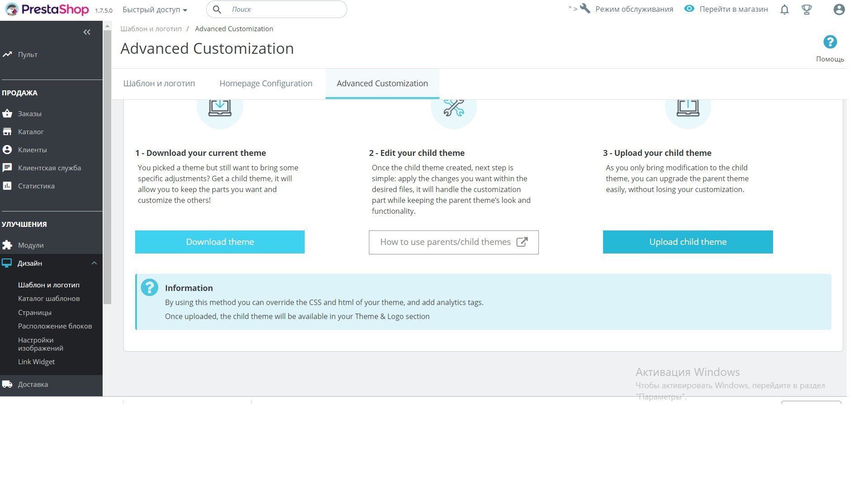The width and height of the screenshot is (868, 488).
Task: Open the Быстрый доступ dropdown
Action: pyautogui.click(x=155, y=9)
